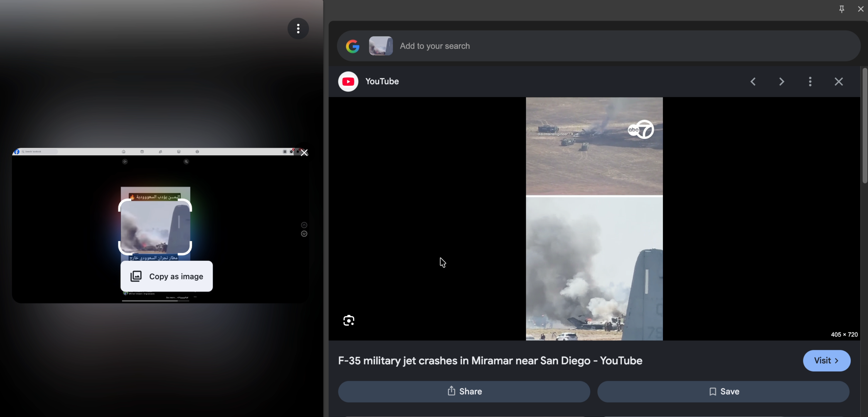Open more options for the YouTube result
The height and width of the screenshot is (417, 868).
(810, 82)
